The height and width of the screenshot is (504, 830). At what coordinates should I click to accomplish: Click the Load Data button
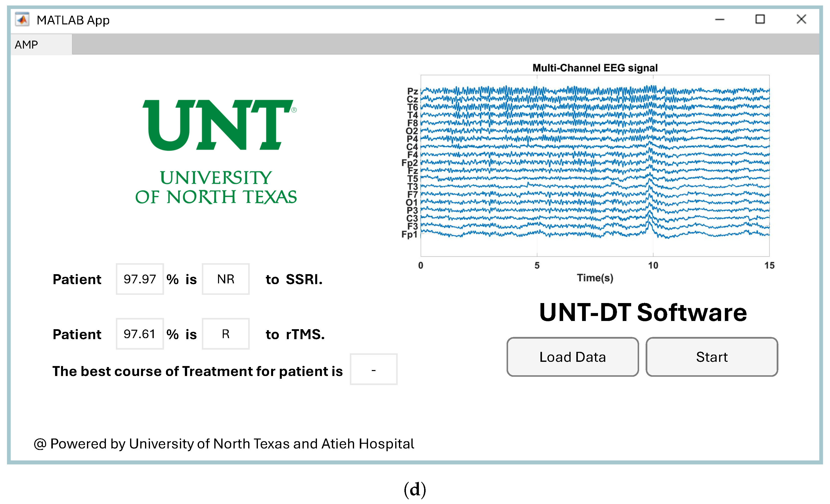pos(572,357)
